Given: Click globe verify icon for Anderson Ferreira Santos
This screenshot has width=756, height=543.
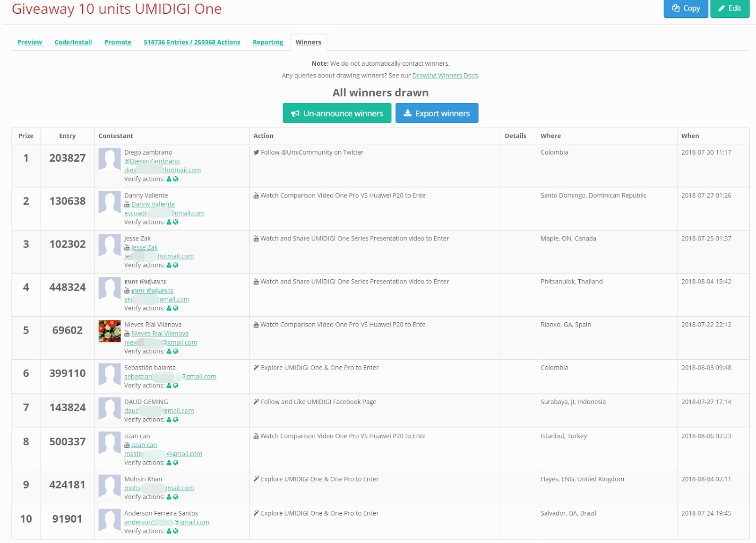Looking at the screenshot, I should [x=176, y=531].
